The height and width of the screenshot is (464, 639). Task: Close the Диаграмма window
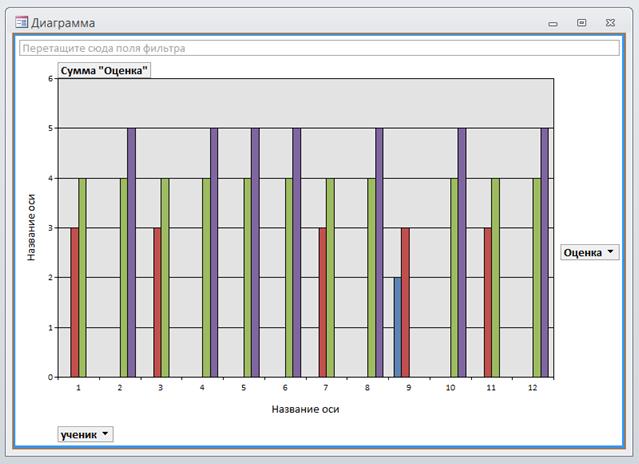coord(610,23)
